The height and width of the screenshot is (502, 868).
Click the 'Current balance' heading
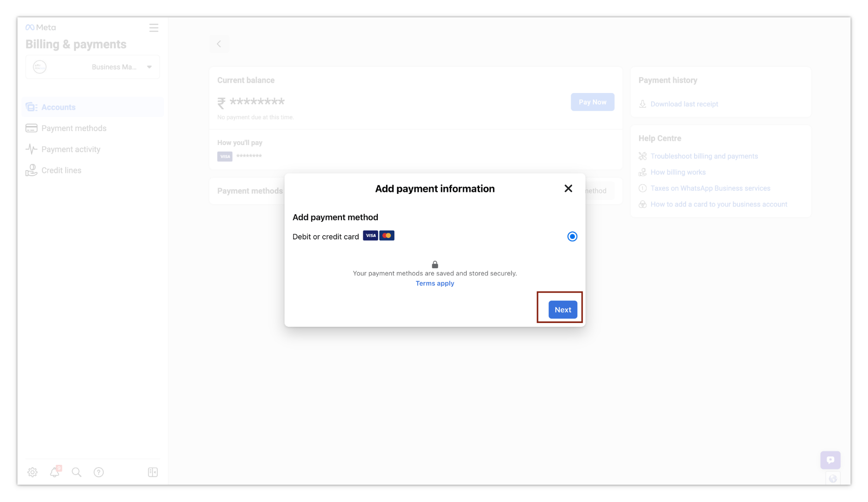click(246, 80)
